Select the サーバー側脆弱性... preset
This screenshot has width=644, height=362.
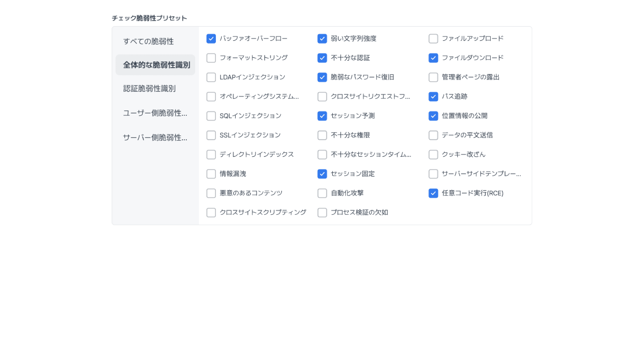tap(155, 137)
